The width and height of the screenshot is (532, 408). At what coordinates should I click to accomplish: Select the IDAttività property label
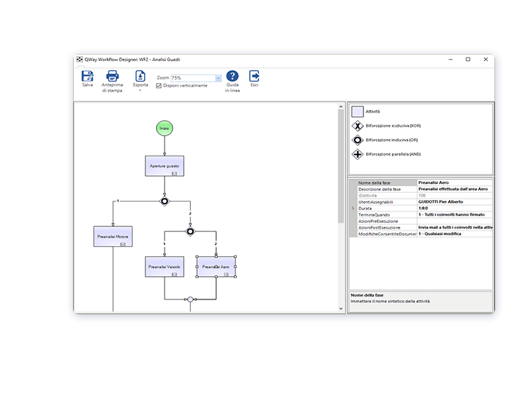[387, 196]
